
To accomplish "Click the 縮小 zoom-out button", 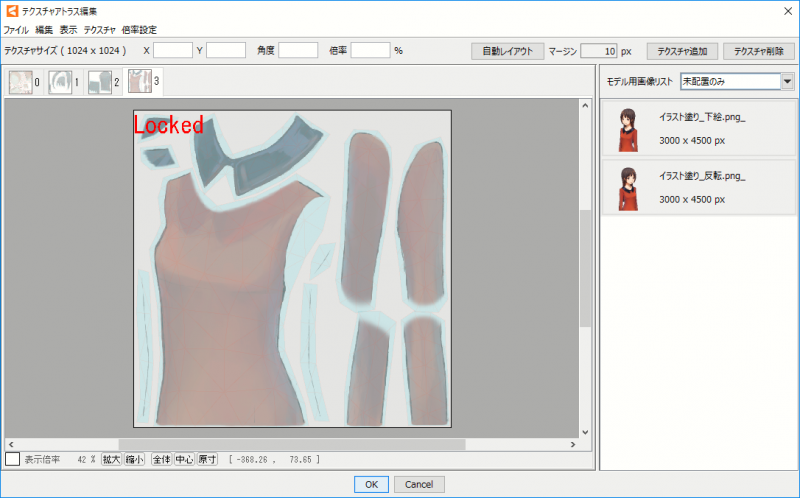I will [134, 459].
